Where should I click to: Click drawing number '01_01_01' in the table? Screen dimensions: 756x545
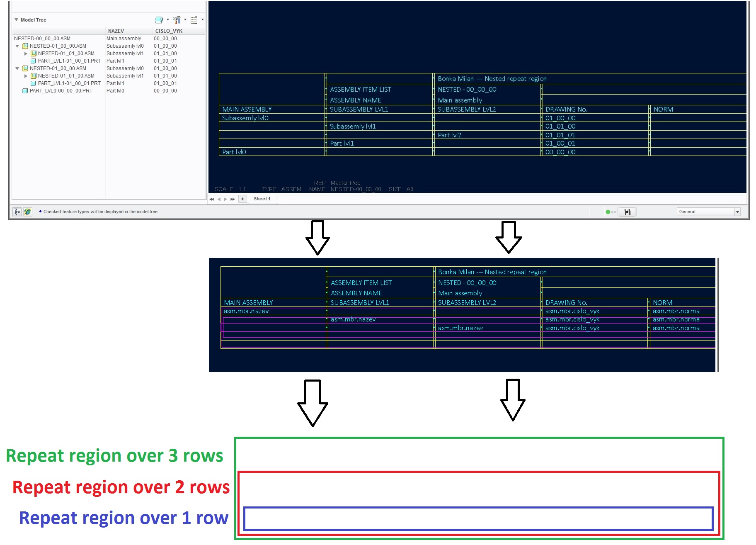pos(560,135)
